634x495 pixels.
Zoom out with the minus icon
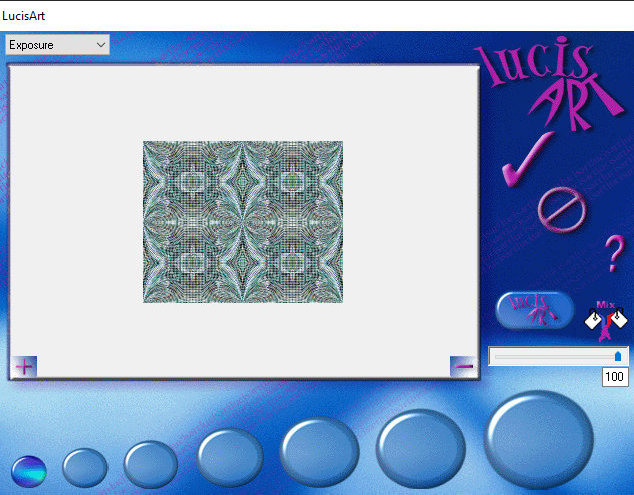tap(463, 366)
